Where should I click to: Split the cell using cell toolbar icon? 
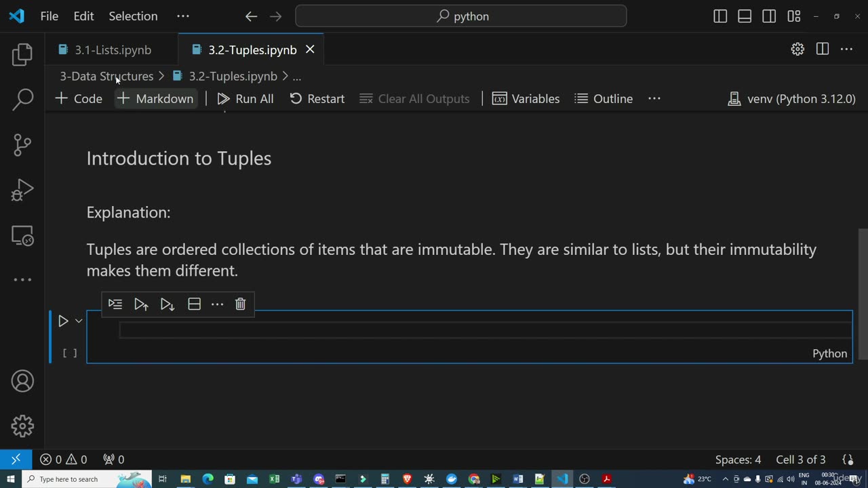tap(194, 304)
